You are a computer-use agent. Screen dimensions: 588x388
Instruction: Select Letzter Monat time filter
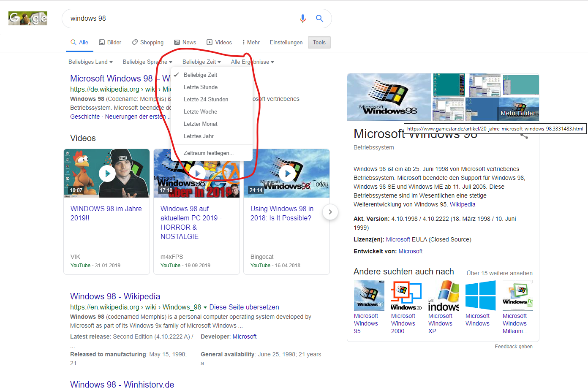[212, 124]
